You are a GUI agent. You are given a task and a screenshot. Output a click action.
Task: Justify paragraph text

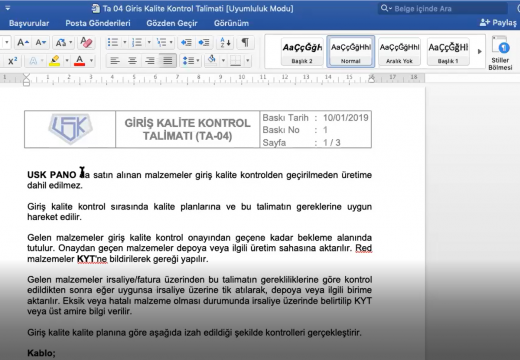pyautogui.click(x=168, y=61)
